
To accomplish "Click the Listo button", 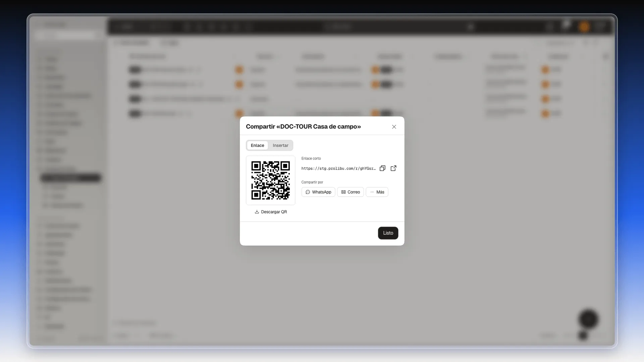I will pos(388,233).
